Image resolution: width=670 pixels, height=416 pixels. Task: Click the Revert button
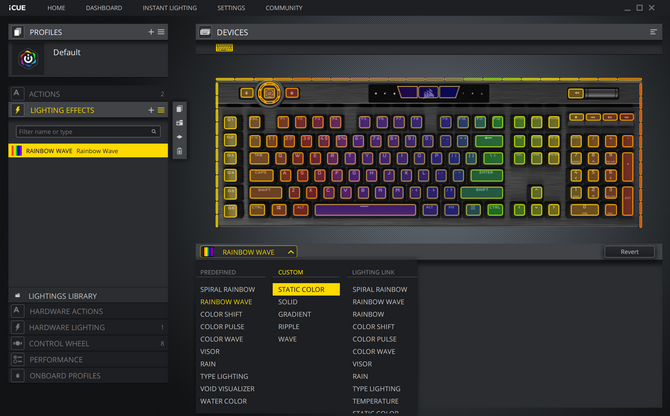coord(629,252)
